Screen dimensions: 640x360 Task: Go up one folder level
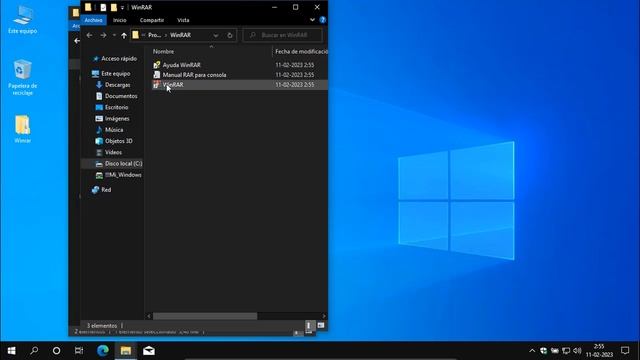coord(124,36)
